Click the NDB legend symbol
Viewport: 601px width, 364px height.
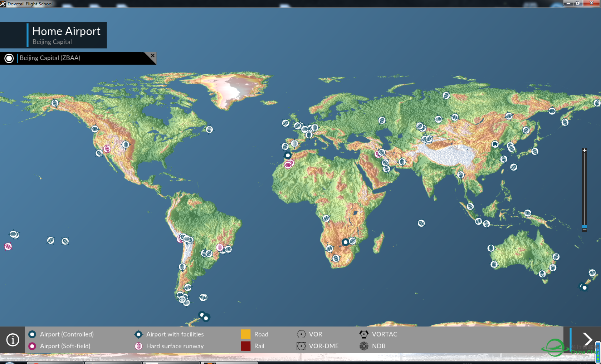(364, 346)
